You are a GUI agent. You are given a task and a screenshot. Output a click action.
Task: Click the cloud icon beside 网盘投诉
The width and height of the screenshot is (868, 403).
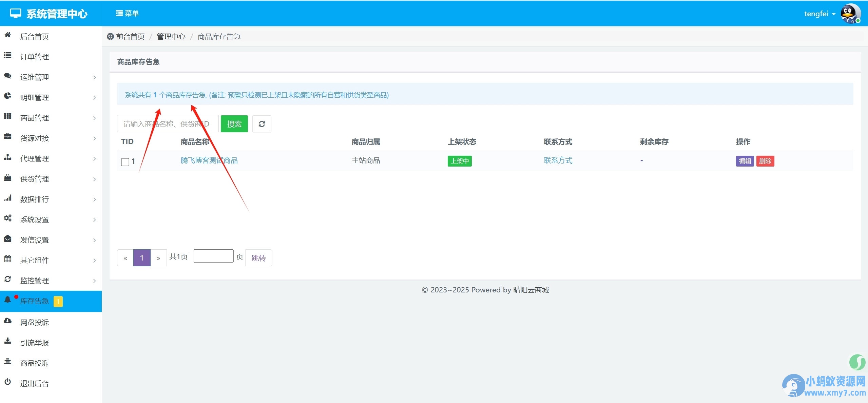point(7,321)
